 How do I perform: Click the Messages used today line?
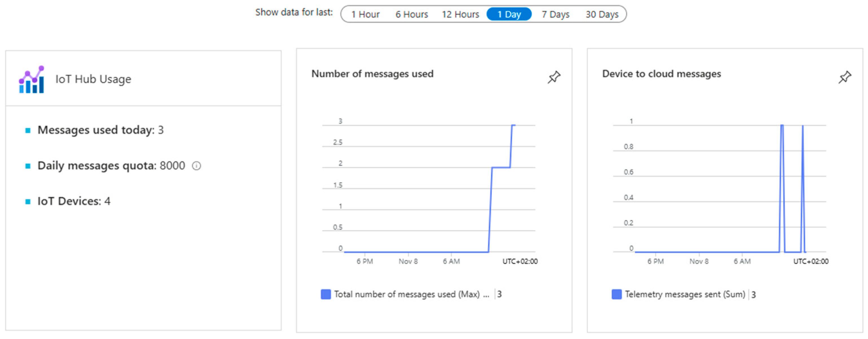tap(100, 130)
